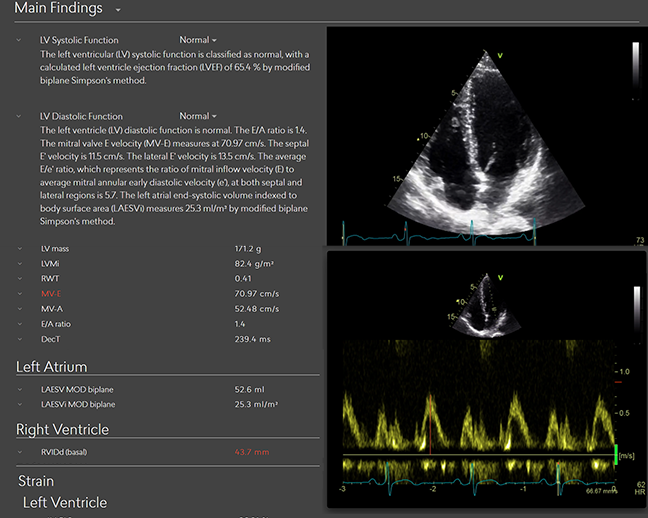The width and height of the screenshot is (648, 518).
Task: Open the apical four-chamber echo image
Action: (x=487, y=136)
